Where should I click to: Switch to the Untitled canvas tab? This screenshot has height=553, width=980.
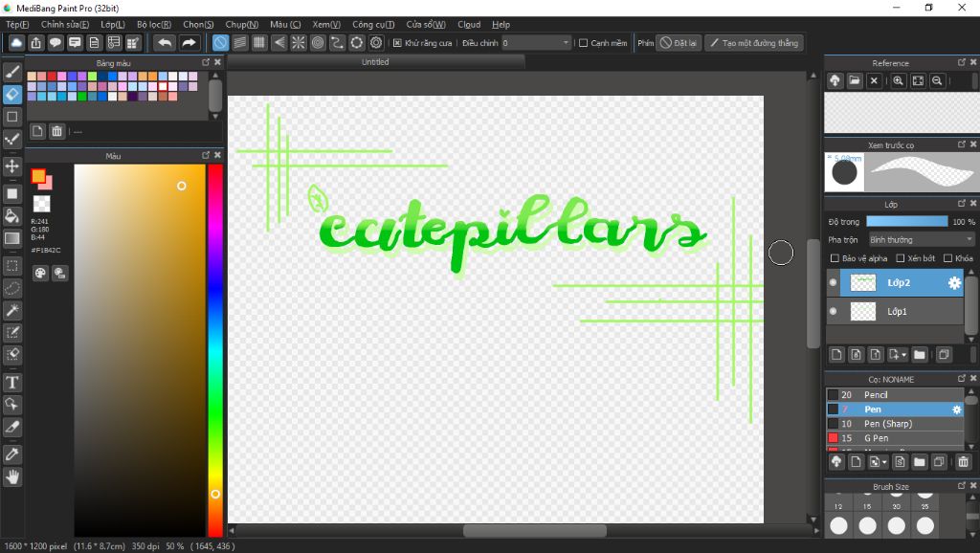(375, 62)
